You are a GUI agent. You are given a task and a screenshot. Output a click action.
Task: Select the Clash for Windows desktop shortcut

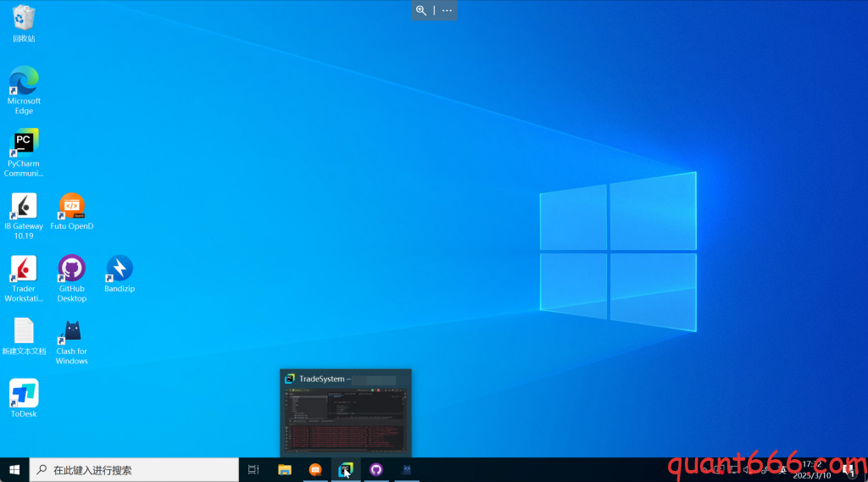(x=71, y=341)
